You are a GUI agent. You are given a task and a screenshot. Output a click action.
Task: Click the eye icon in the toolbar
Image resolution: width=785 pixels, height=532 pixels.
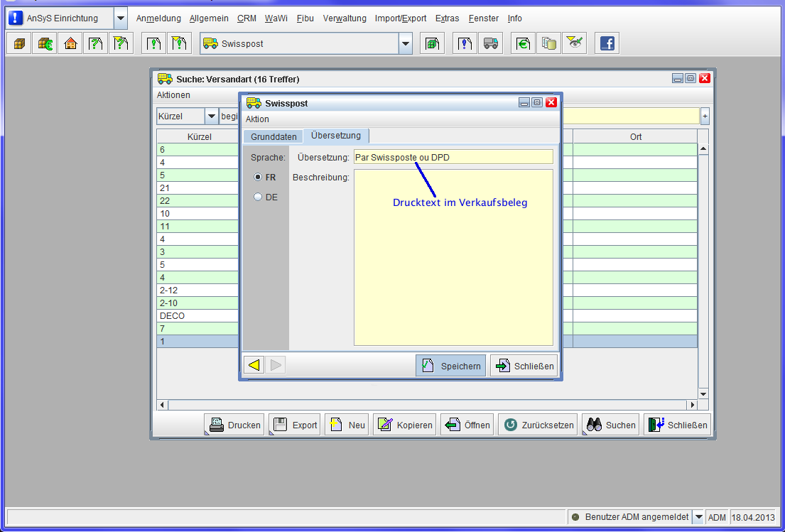(574, 43)
